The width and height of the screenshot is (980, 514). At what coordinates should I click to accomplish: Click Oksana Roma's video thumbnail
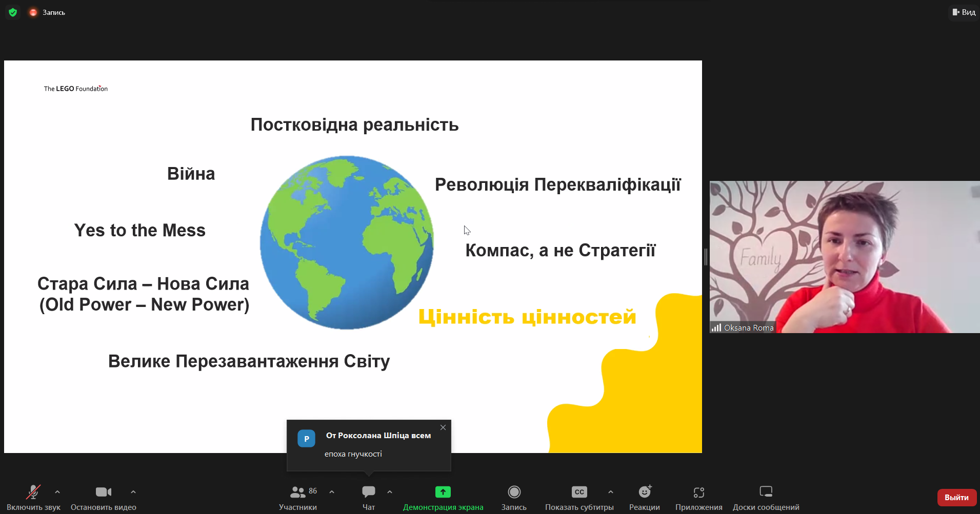pos(844,256)
